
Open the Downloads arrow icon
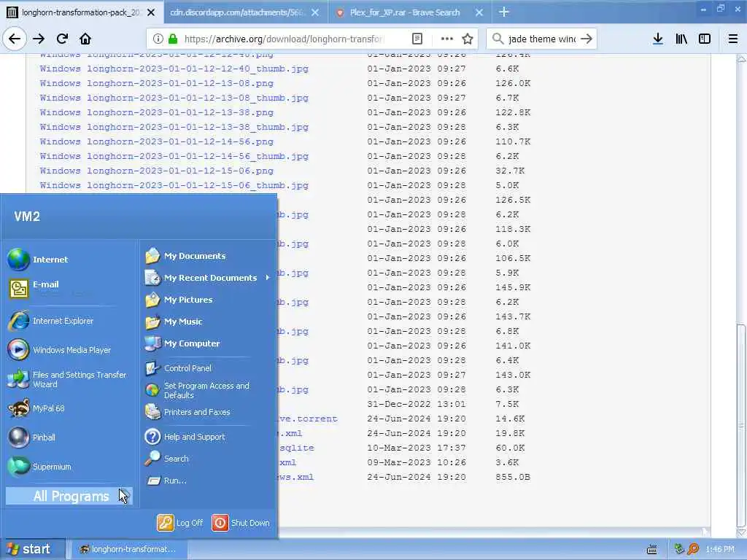(x=658, y=39)
